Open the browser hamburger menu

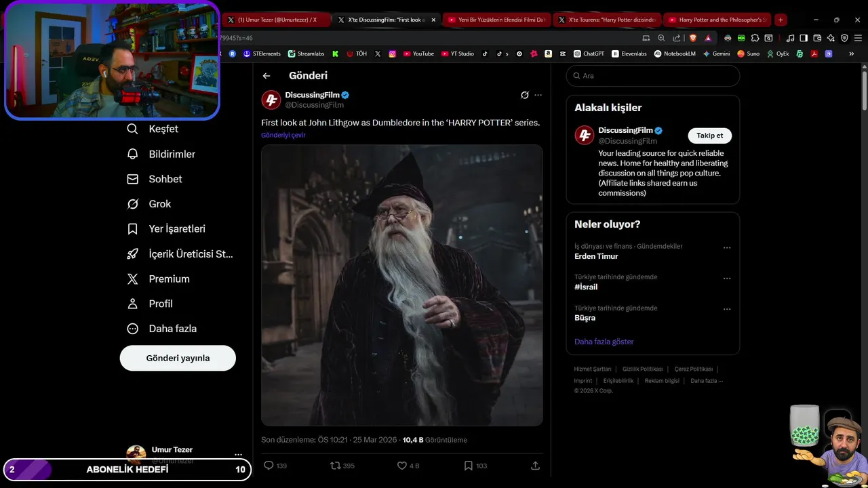(858, 38)
